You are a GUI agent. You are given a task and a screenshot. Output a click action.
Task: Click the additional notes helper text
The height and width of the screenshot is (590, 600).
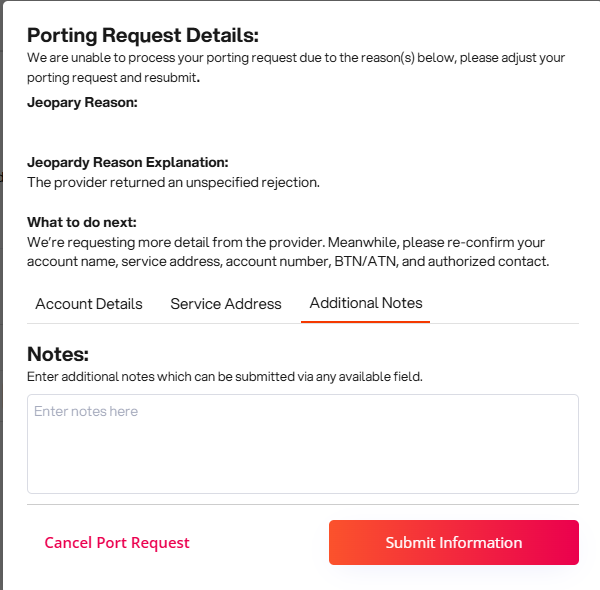pyautogui.click(x=225, y=377)
